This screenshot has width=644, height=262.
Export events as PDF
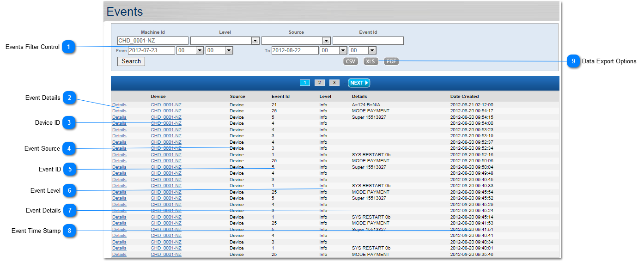point(391,61)
